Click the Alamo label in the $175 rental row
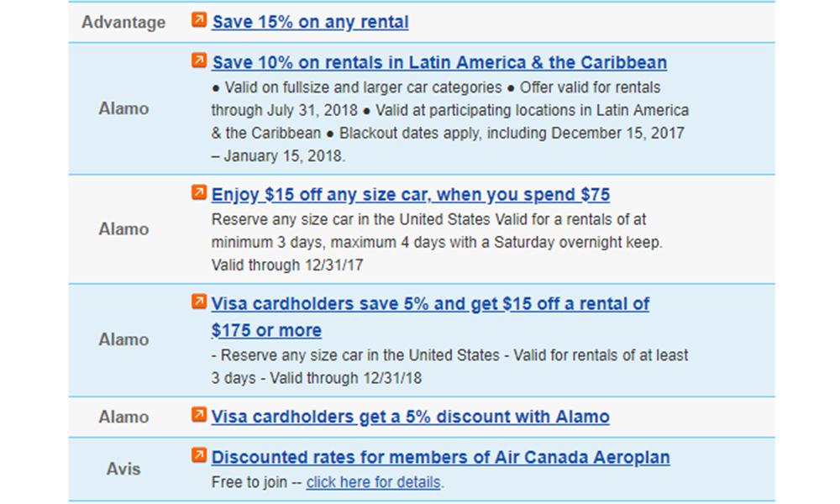This screenshot has width=840, height=504. pos(123,339)
